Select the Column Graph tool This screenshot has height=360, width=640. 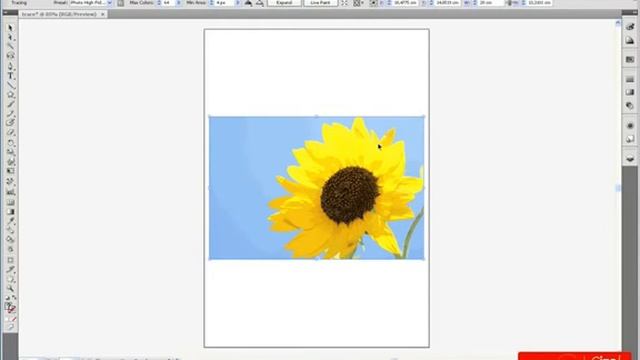[10, 192]
